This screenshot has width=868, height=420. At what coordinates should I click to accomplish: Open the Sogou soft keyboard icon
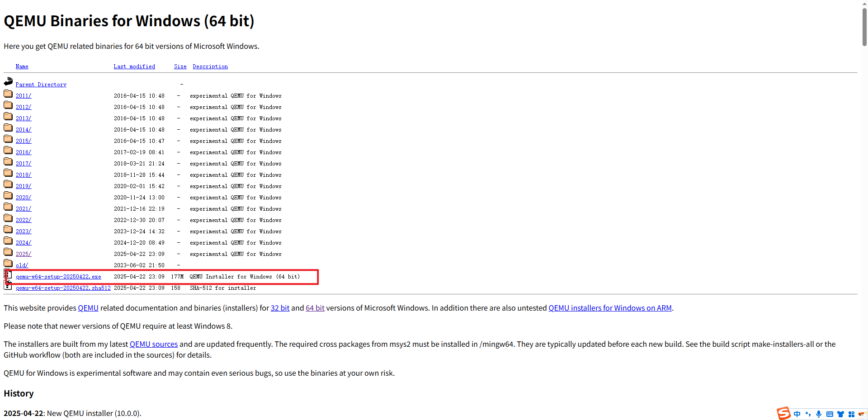830,414
